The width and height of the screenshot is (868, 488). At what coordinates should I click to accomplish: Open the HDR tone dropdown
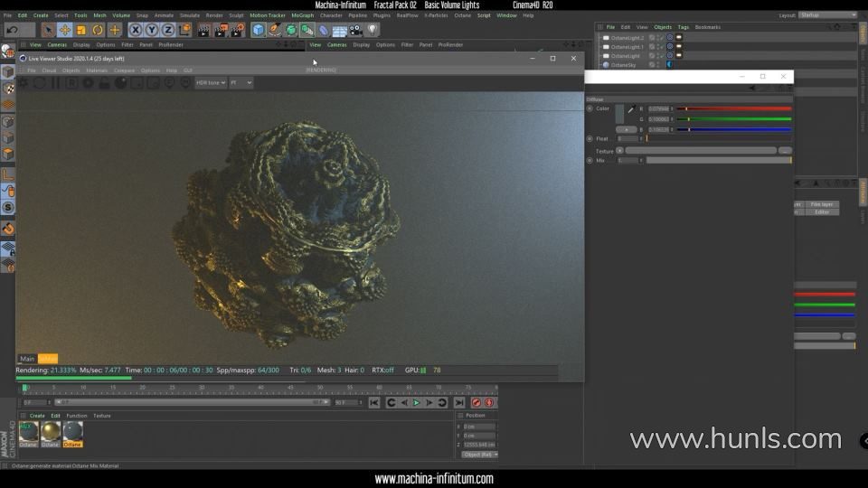(210, 82)
